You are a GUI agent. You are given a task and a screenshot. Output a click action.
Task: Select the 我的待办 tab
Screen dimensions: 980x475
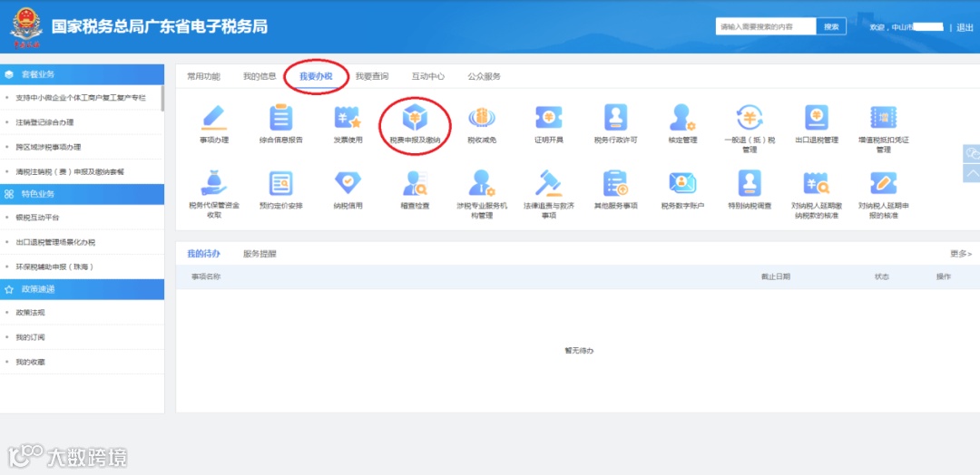204,254
